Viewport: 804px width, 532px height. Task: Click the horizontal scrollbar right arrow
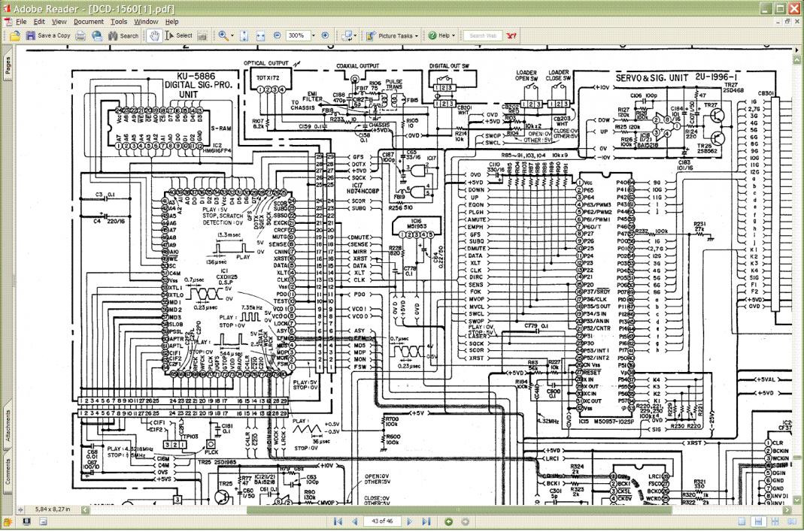(789, 509)
